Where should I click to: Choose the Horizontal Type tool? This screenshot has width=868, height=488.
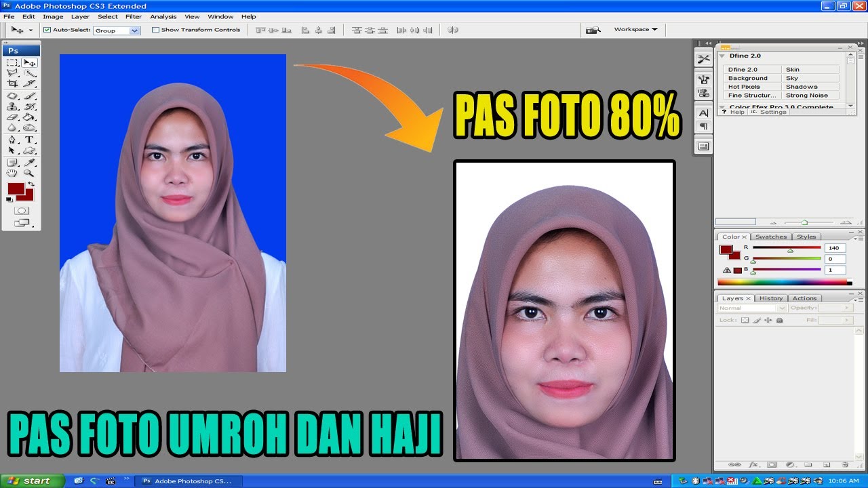point(31,139)
